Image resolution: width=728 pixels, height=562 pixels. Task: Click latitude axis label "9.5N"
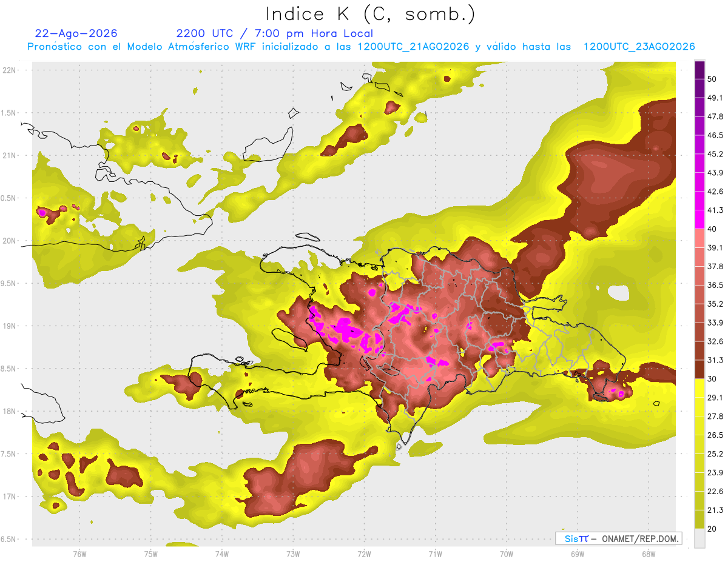pos(8,283)
